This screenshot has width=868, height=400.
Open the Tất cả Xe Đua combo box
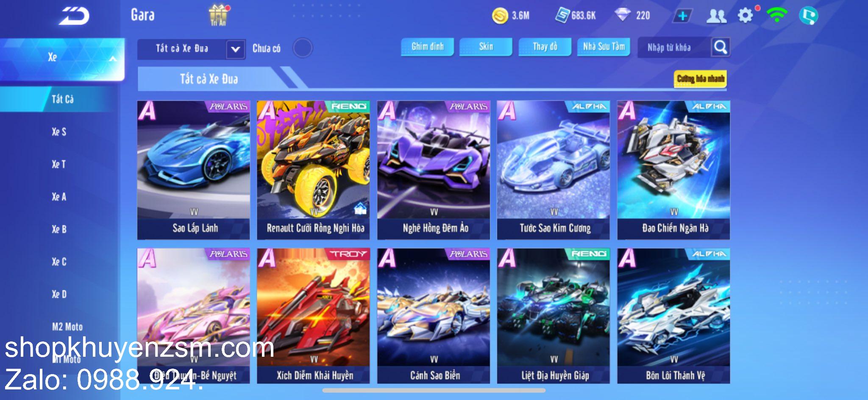pyautogui.click(x=191, y=49)
